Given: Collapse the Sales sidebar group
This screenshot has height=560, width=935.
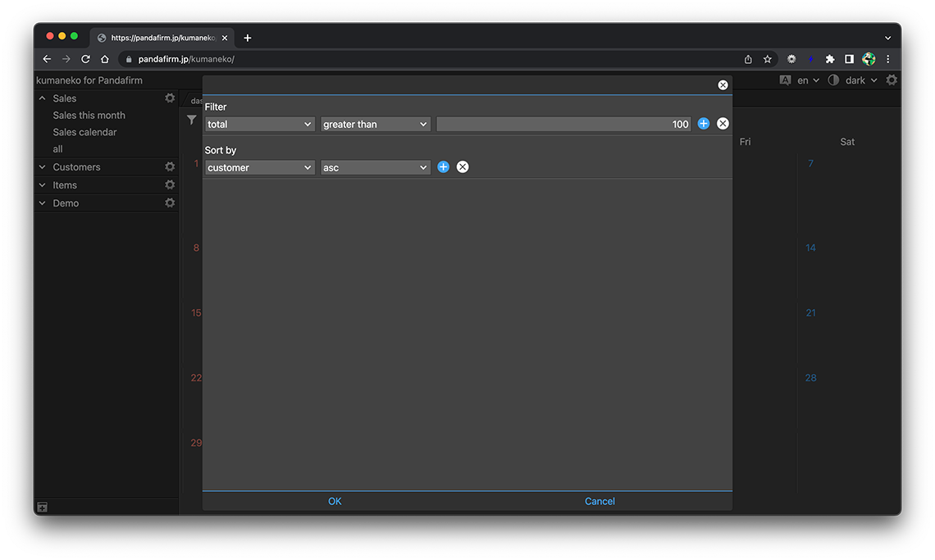Looking at the screenshot, I should click(x=43, y=98).
